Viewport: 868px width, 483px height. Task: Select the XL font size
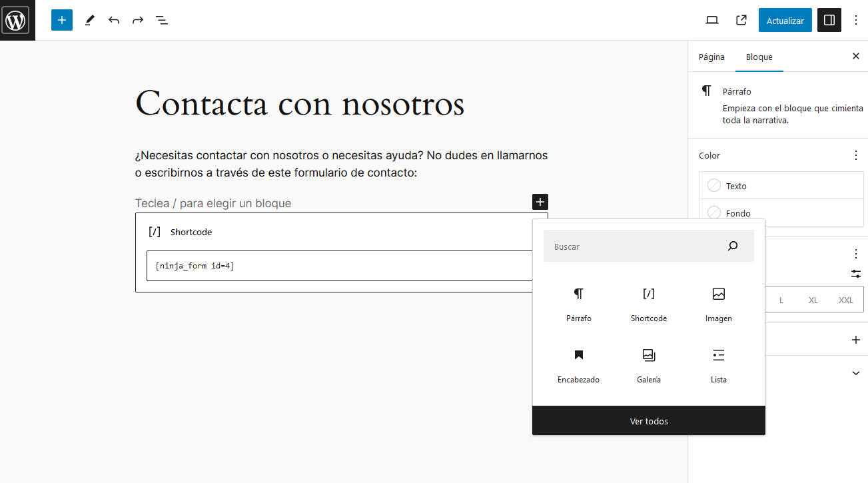(813, 300)
